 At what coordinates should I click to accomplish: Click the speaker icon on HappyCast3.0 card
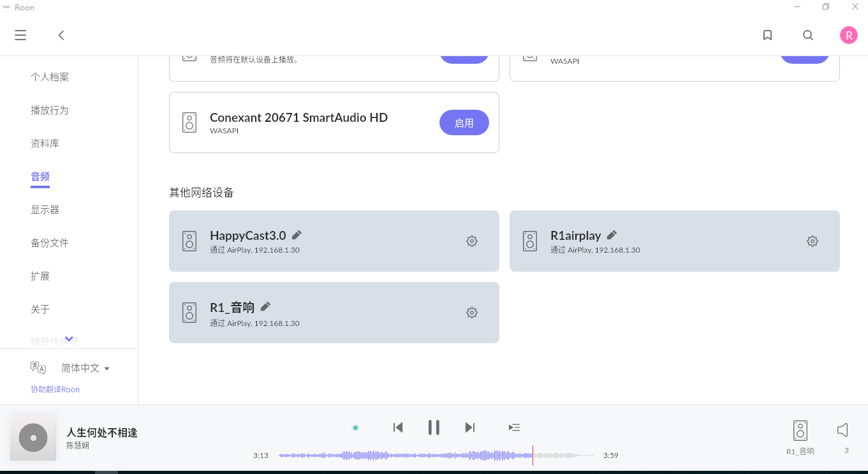pos(189,241)
